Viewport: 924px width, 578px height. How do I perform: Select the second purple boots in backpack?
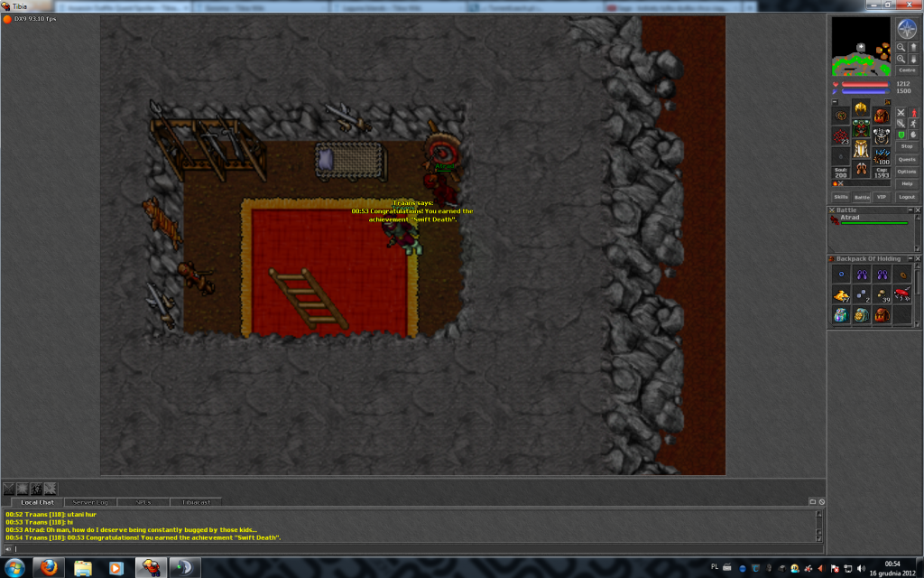pyautogui.click(x=882, y=275)
